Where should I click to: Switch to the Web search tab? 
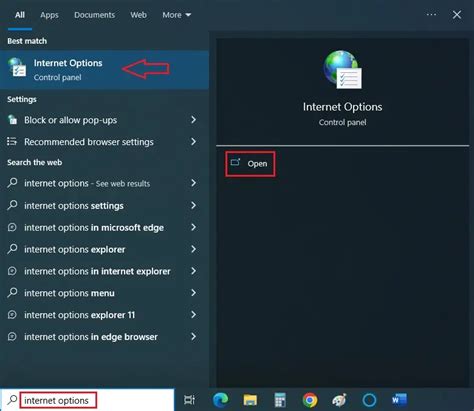(x=138, y=15)
